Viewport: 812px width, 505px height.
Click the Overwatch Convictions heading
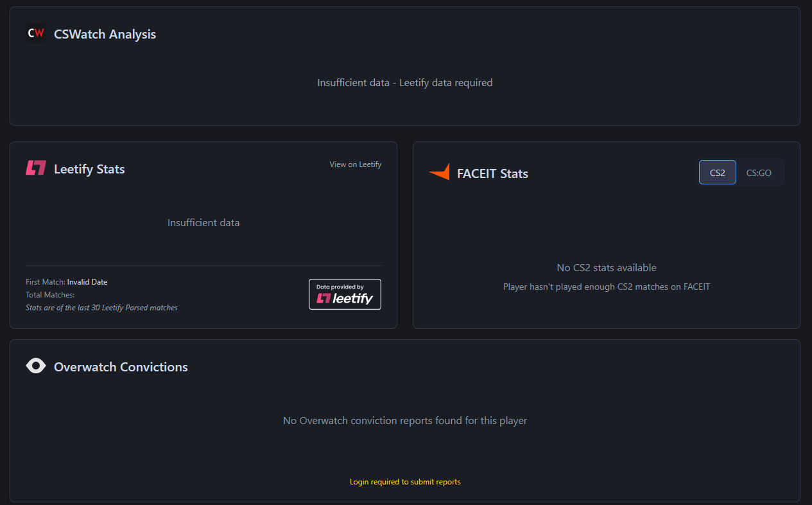(121, 367)
